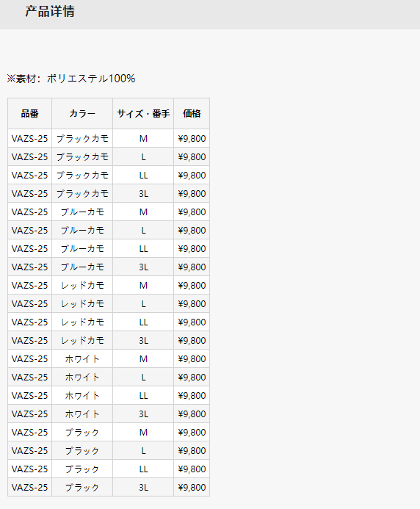Click the 产品详情 section heading
Viewport: 420px width, 509px height.
tap(50, 11)
